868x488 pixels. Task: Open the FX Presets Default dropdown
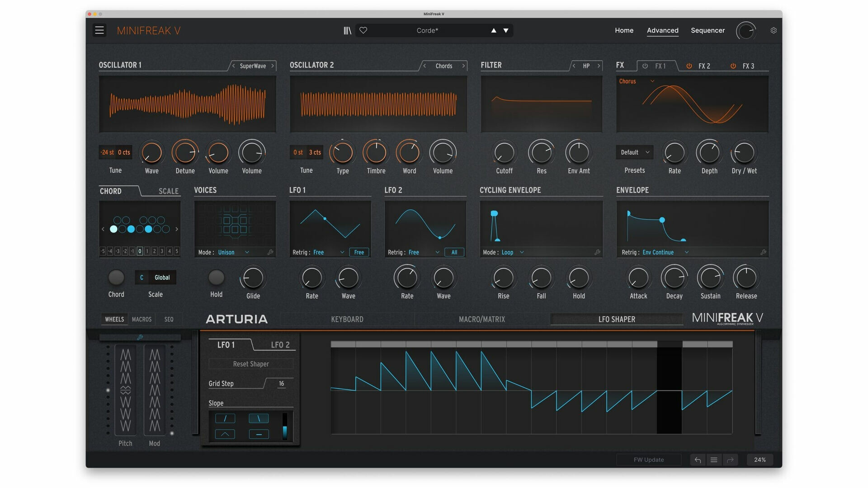pyautogui.click(x=635, y=152)
